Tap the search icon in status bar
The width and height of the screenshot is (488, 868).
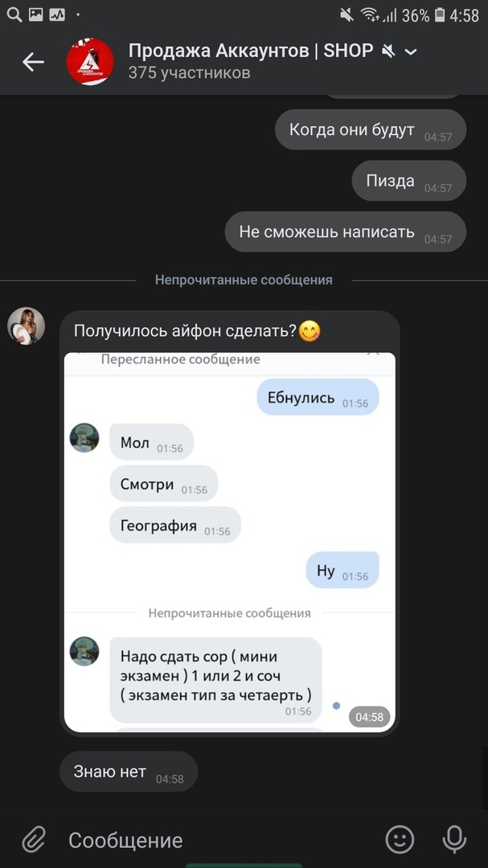(14, 15)
